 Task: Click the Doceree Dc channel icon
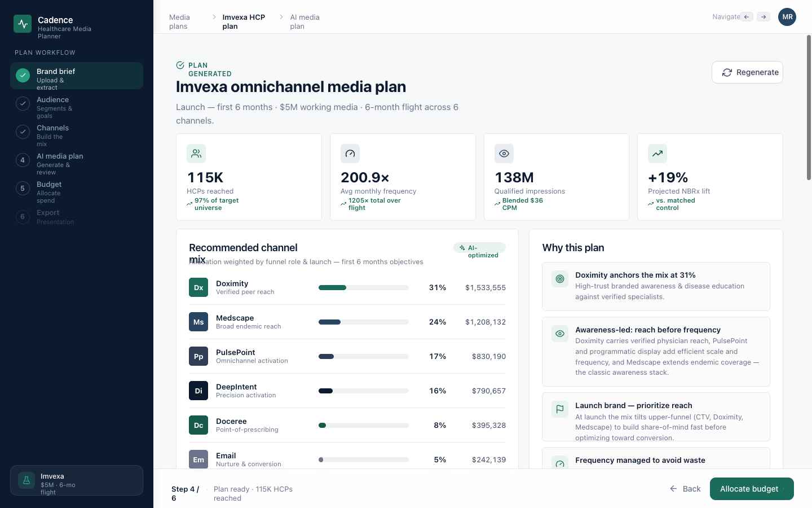point(198,425)
